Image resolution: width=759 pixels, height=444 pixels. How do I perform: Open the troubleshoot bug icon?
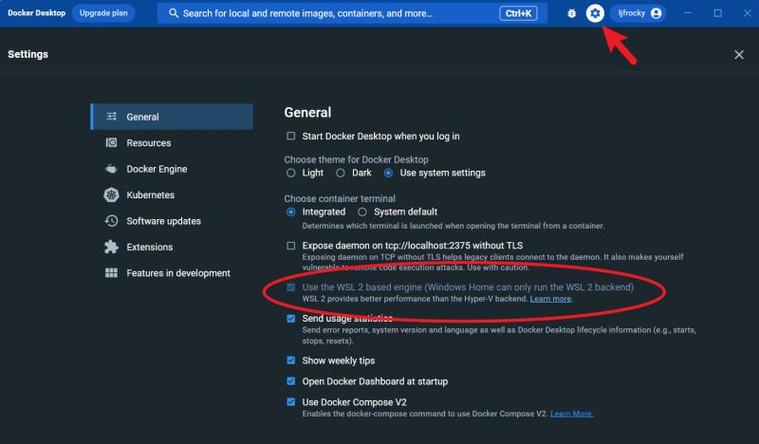[572, 14]
